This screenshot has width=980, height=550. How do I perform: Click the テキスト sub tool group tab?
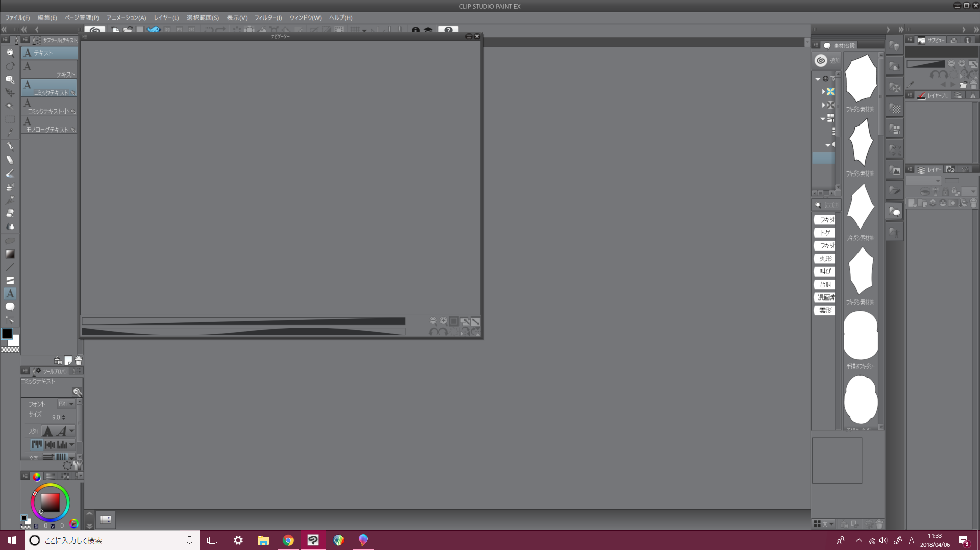50,53
